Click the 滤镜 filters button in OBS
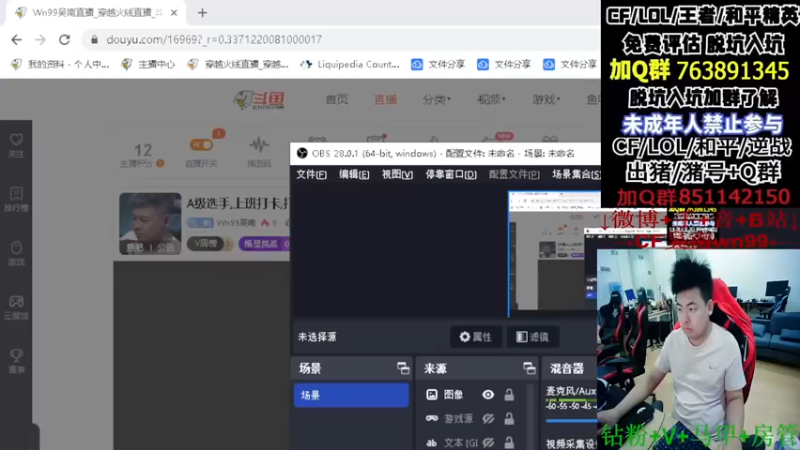This screenshot has width=800, height=450. [x=532, y=337]
